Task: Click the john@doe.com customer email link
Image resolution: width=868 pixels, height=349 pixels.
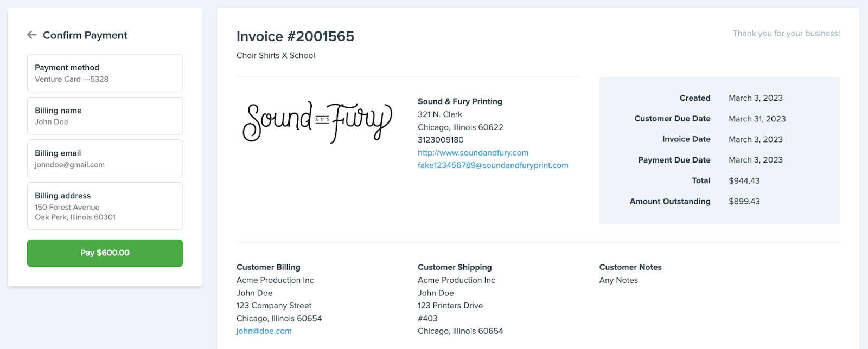Action: (x=264, y=331)
